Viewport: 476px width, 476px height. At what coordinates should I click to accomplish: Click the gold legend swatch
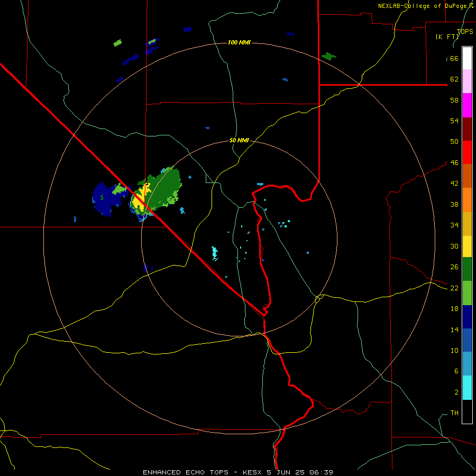[x=467, y=224]
